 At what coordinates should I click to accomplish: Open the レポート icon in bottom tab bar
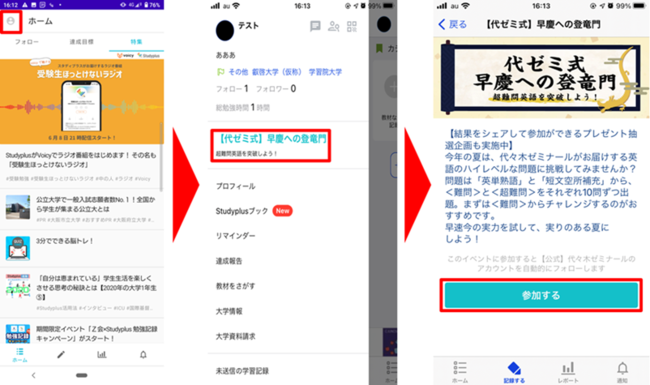(x=568, y=372)
